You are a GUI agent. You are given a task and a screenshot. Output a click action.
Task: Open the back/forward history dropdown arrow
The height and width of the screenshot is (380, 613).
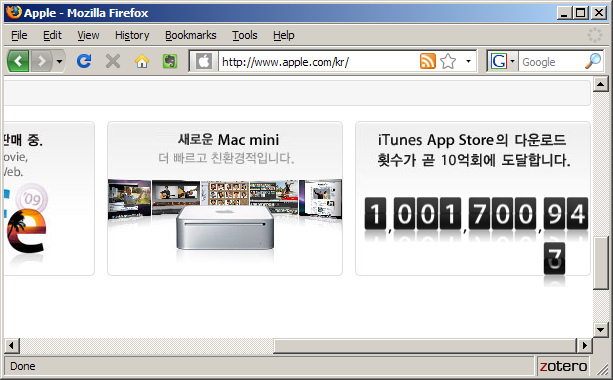click(x=59, y=61)
